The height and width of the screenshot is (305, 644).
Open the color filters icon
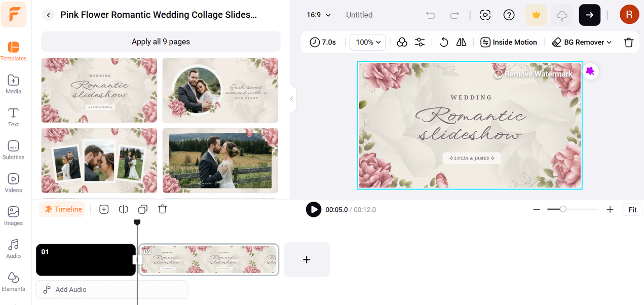[402, 42]
